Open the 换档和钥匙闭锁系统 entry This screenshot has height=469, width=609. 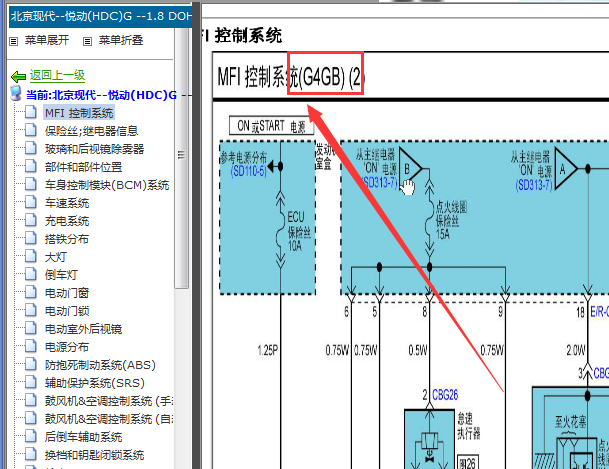94,455
